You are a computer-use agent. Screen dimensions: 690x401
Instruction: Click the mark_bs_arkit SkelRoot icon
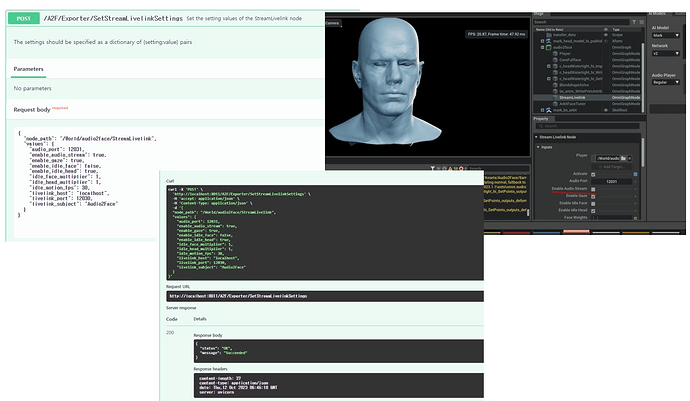(548, 110)
